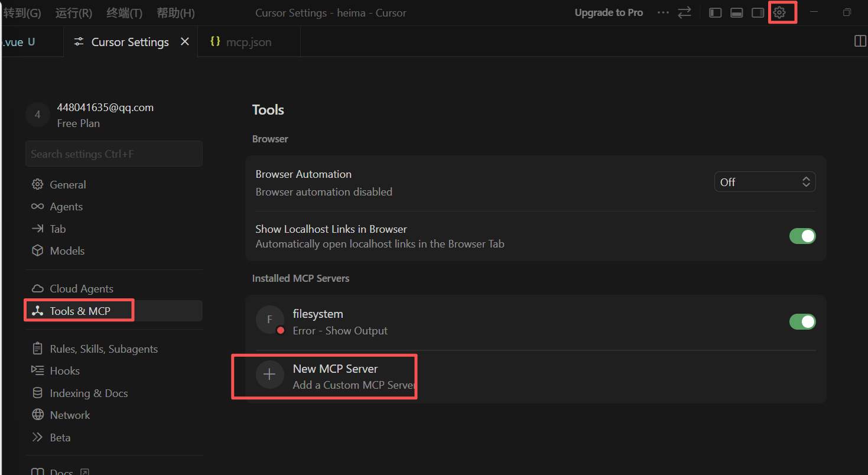The image size is (868, 475).
Task: Open the 终端(T) menu
Action: point(124,13)
